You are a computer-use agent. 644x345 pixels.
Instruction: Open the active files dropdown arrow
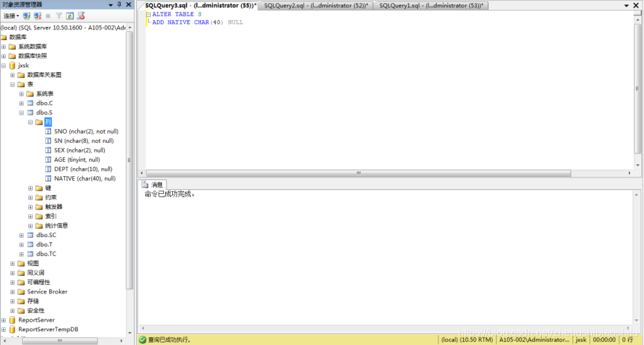click(626, 6)
